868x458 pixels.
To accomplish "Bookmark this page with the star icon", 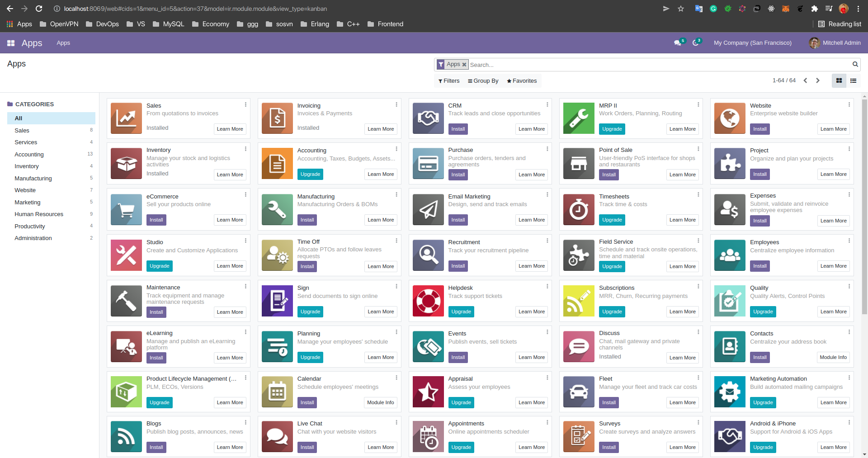I will tap(681, 9).
